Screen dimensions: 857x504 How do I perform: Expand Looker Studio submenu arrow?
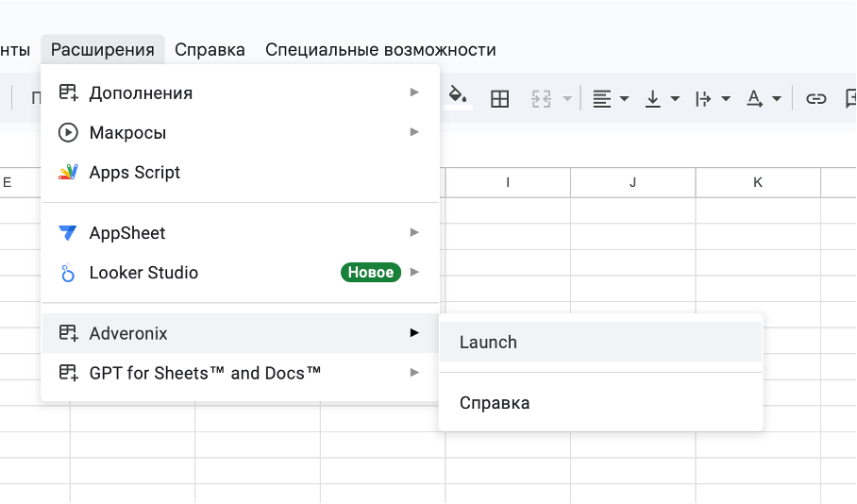(414, 272)
